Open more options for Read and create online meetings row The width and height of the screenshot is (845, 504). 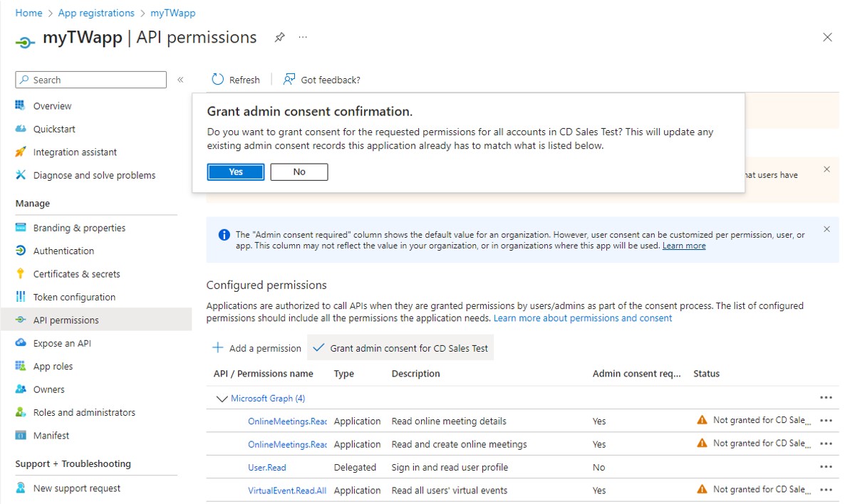pyautogui.click(x=826, y=443)
